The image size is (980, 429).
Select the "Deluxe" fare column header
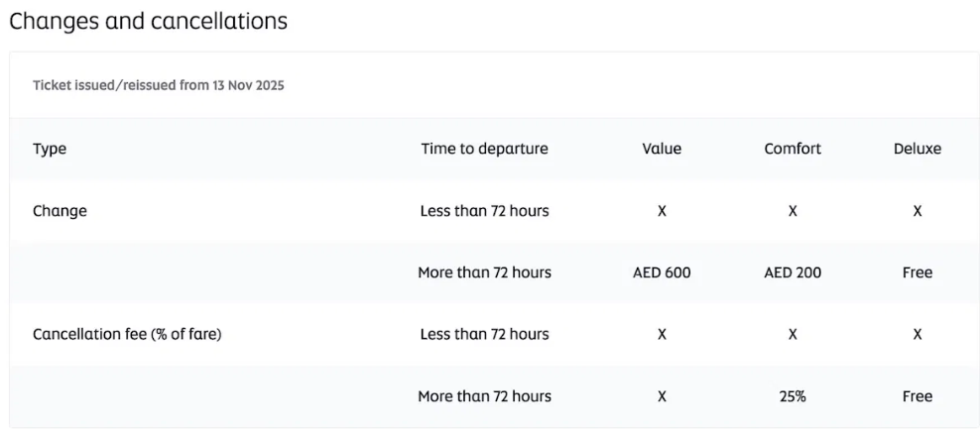coord(918,149)
